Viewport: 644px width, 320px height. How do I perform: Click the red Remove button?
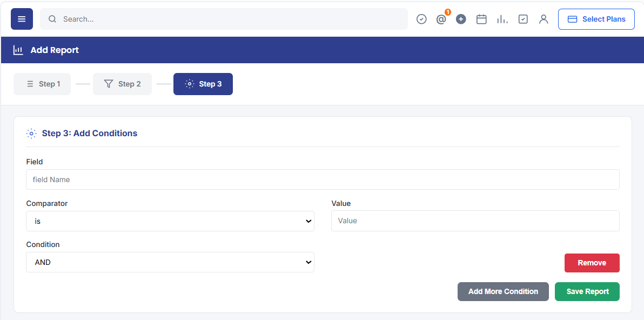592,263
